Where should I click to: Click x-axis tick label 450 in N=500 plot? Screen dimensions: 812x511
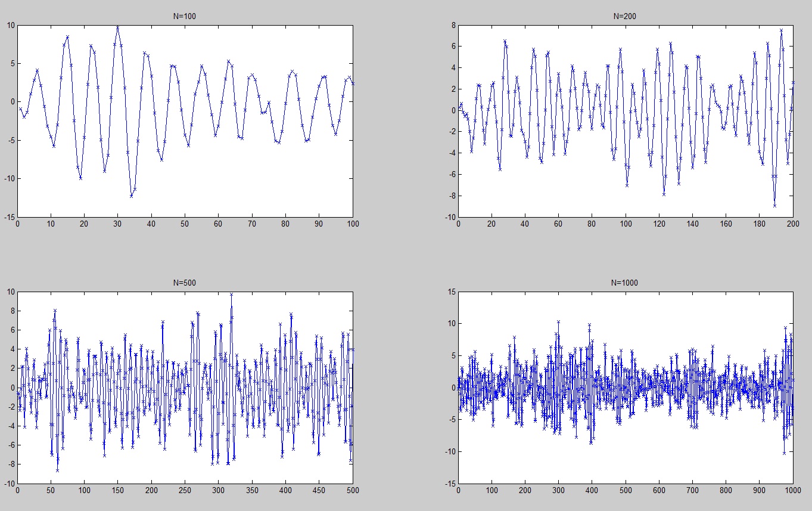point(319,491)
